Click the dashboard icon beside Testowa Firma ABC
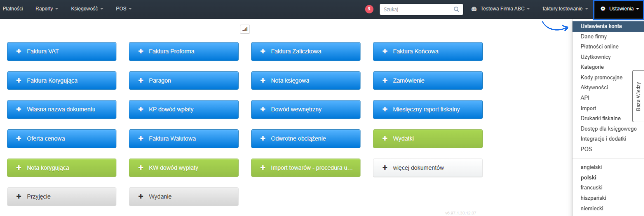Viewport: 644px width, 216px height. tap(474, 9)
